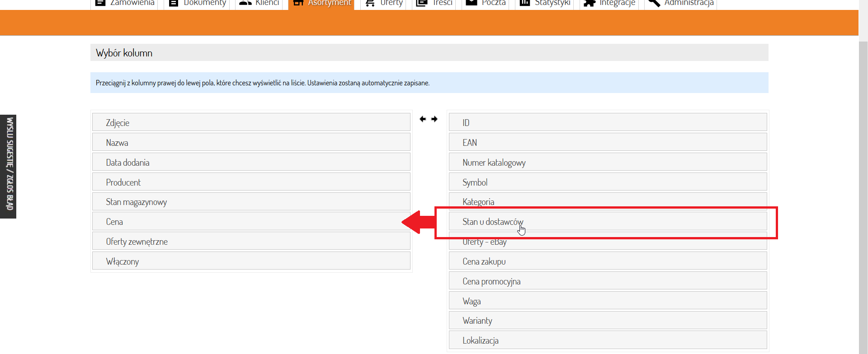Click the 'Stan u dostawców' field
The image size is (868, 354).
607,222
